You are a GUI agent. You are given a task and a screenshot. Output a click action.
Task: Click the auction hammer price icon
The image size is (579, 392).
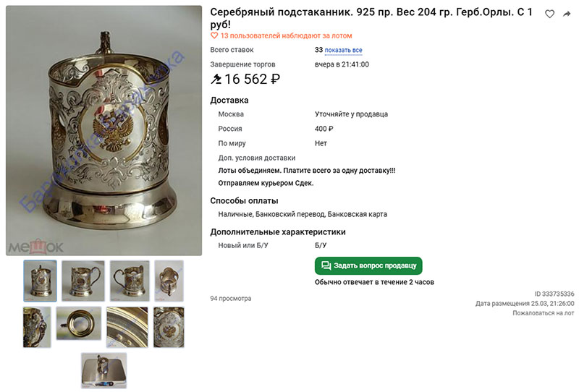(x=216, y=79)
